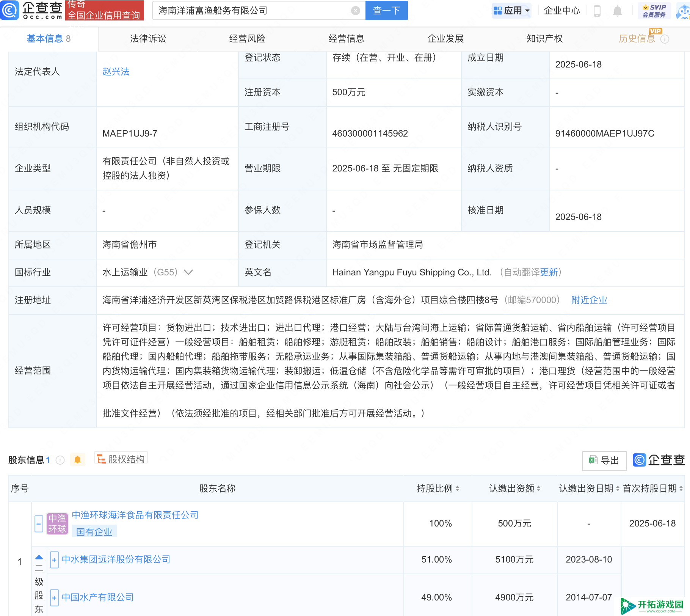Switch to 基本信息 tab

point(49,39)
